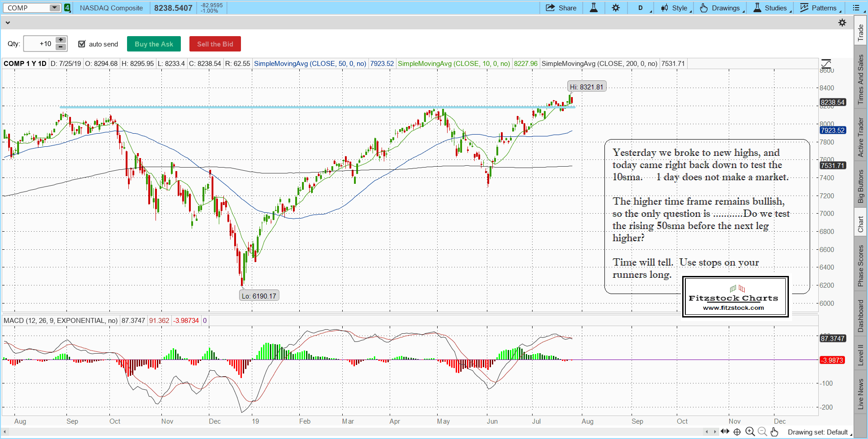Switch to the Active Trader side tab

click(x=861, y=137)
